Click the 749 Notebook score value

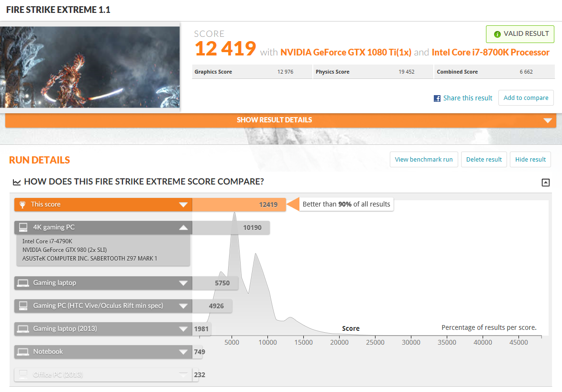pyautogui.click(x=199, y=352)
